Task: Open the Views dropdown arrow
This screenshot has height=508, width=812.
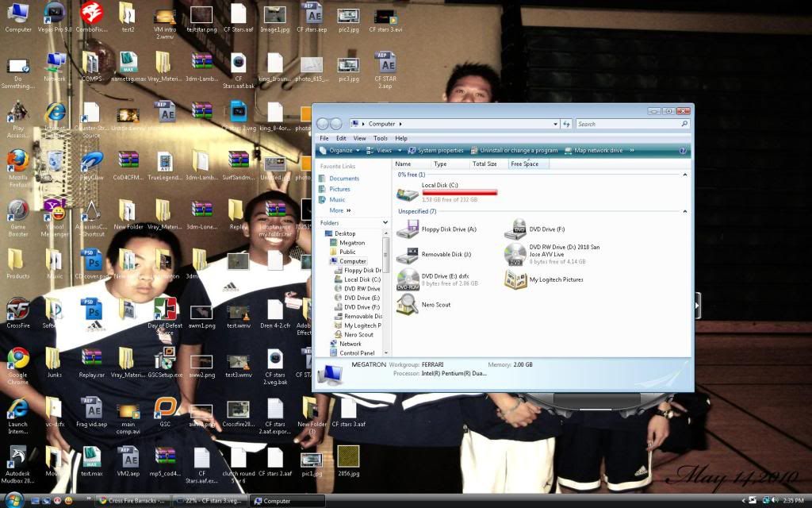Action: point(401,151)
